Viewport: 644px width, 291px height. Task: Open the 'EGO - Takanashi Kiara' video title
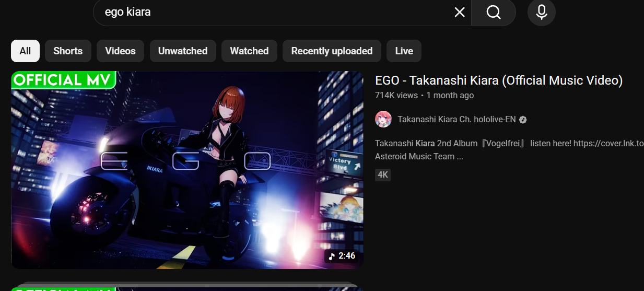[x=499, y=80]
